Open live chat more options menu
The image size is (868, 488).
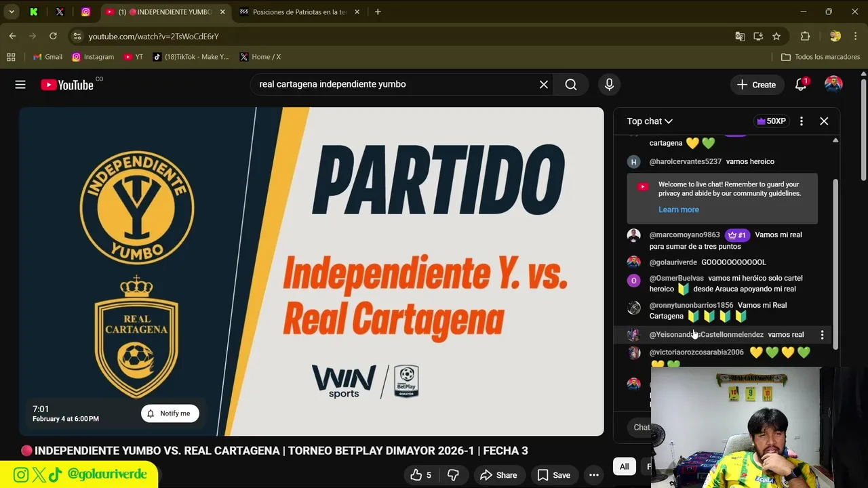coord(802,121)
